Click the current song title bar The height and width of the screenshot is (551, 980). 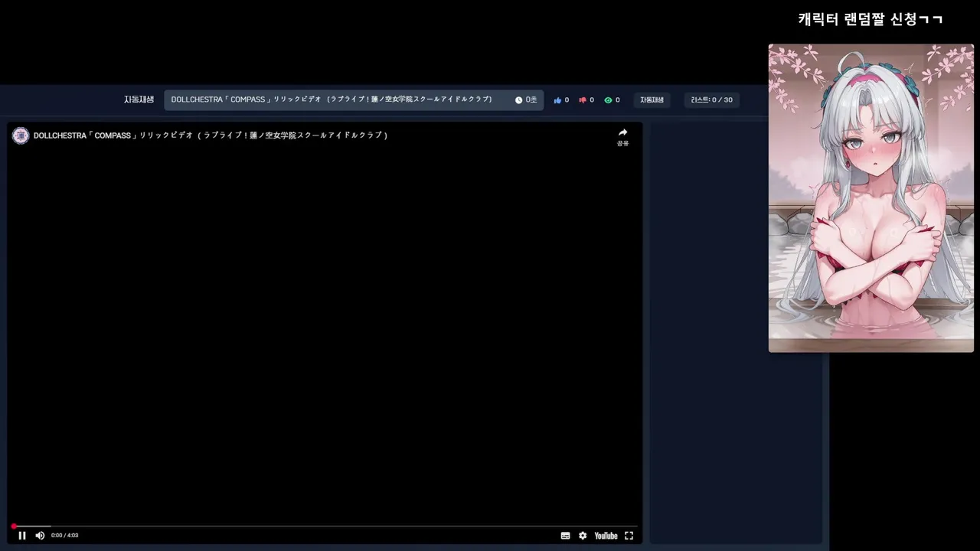point(354,100)
